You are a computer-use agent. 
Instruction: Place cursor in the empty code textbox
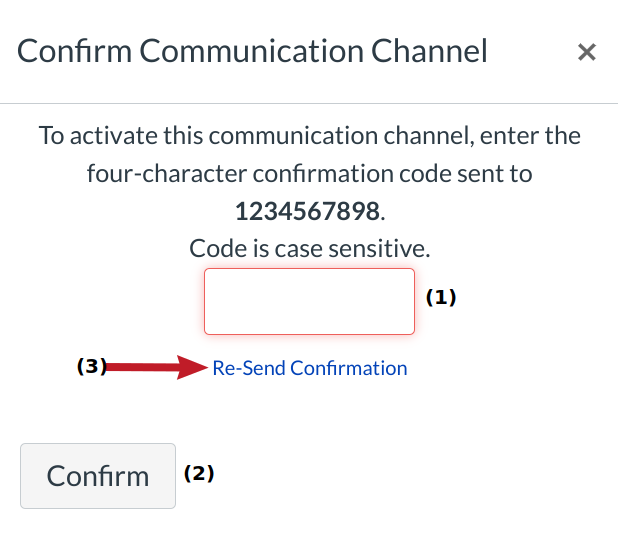tap(309, 301)
